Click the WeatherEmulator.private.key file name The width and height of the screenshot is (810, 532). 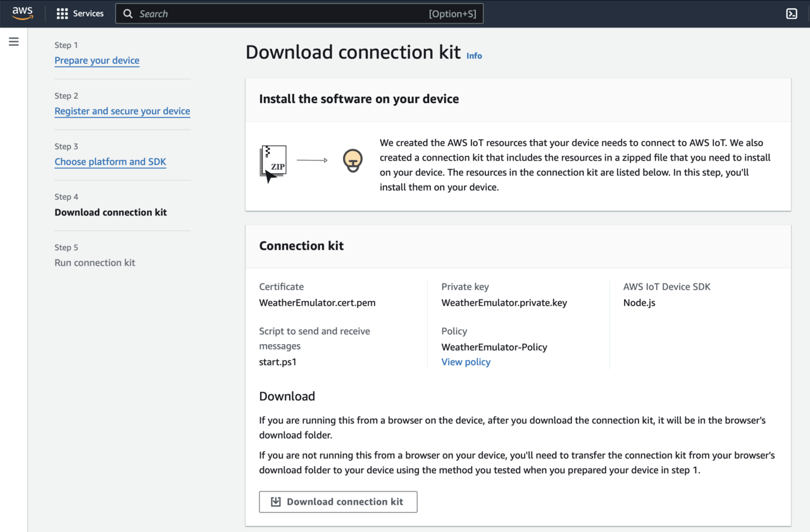pos(504,302)
